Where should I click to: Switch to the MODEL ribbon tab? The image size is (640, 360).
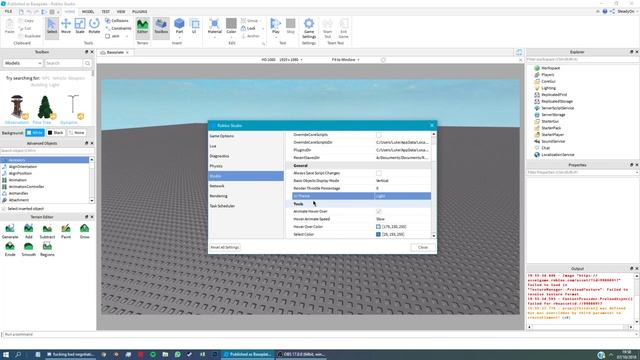pyautogui.click(x=88, y=11)
